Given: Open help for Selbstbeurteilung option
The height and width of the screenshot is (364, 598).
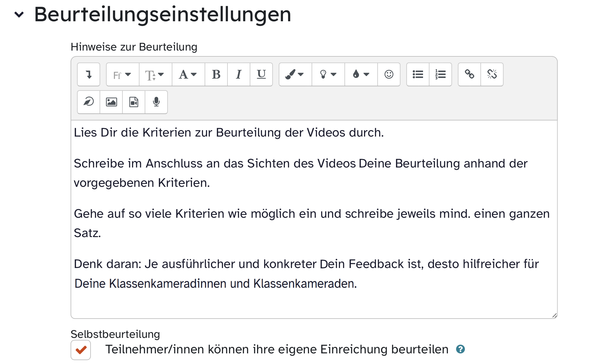Looking at the screenshot, I should [460, 349].
